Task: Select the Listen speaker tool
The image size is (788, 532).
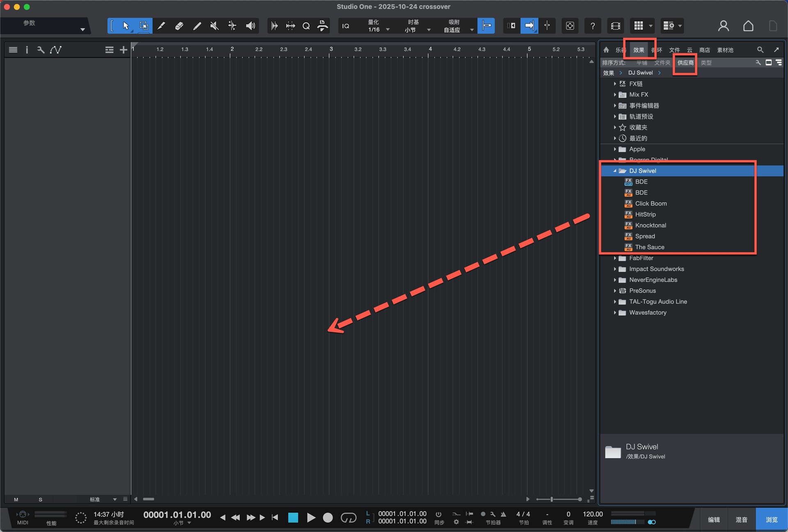Action: tap(250, 26)
